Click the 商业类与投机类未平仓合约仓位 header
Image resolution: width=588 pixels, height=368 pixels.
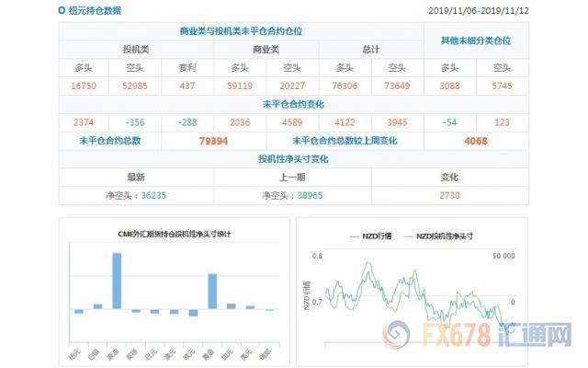tap(241, 31)
